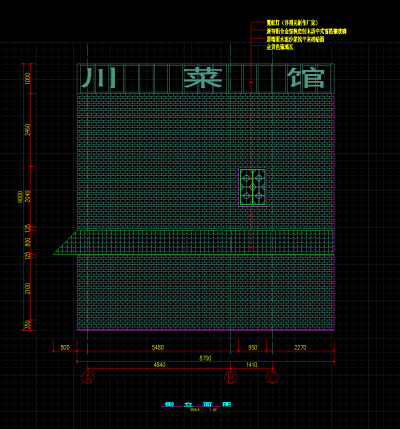
Task: Click the 5480 horizontal dimension text
Action: [158, 347]
